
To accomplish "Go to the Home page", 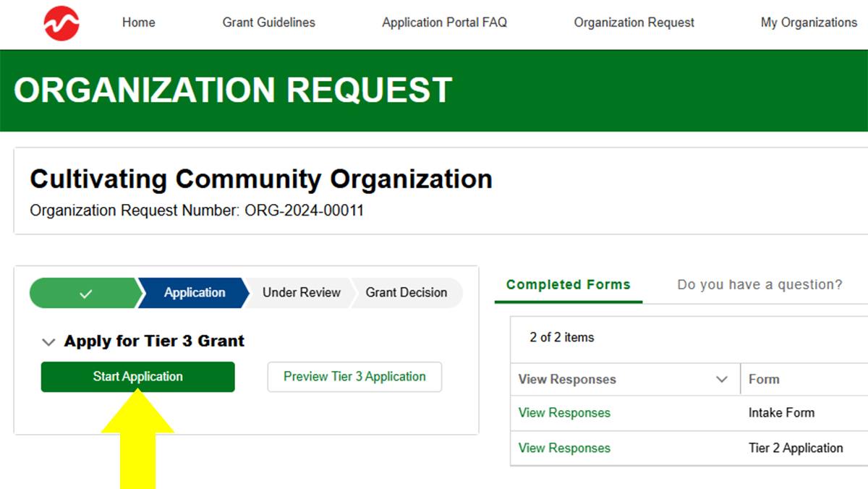I will point(138,22).
